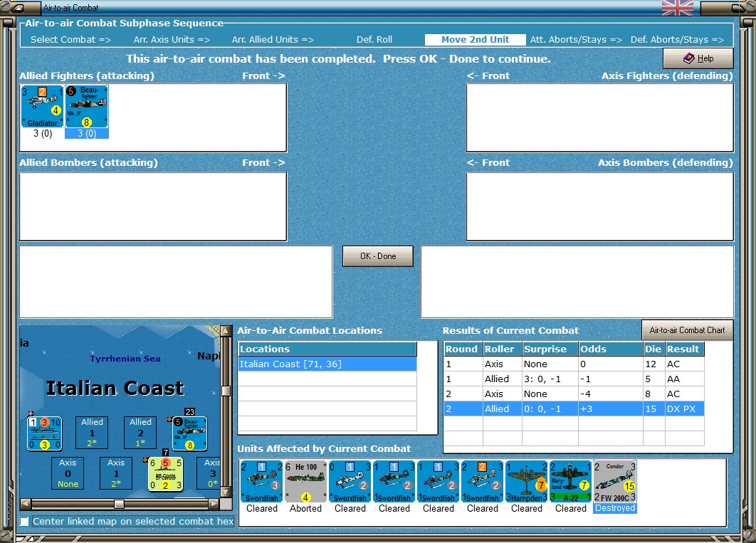Click the Beaufighter counter on the Italian Coast map
This screenshot has height=543, width=756.
(190, 433)
